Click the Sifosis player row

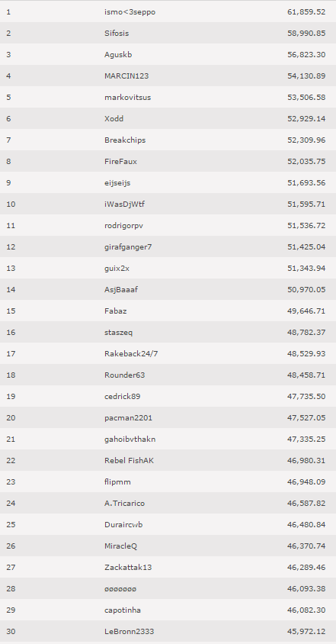[x=168, y=33]
